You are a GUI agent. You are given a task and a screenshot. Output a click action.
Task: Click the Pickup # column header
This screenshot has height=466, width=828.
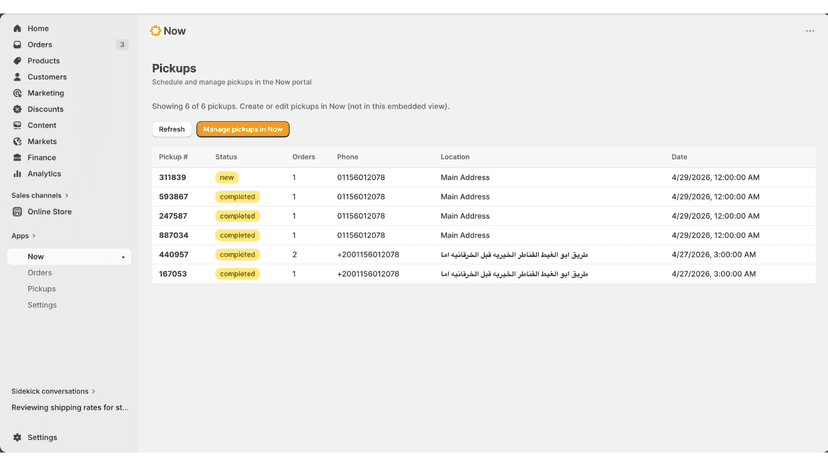coord(173,157)
